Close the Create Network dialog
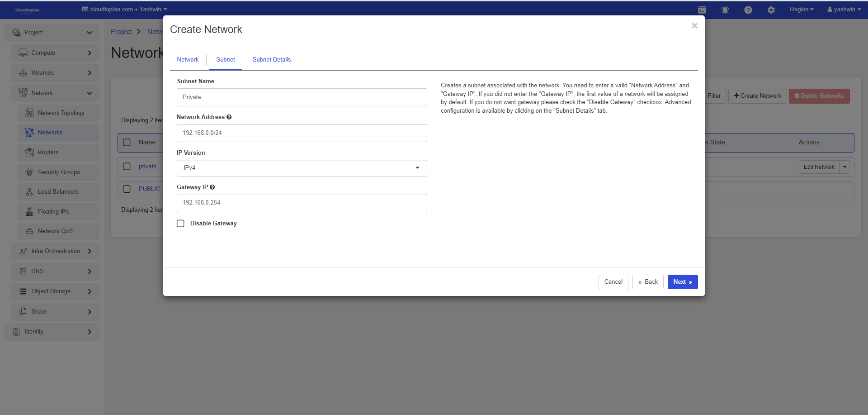 [x=694, y=26]
